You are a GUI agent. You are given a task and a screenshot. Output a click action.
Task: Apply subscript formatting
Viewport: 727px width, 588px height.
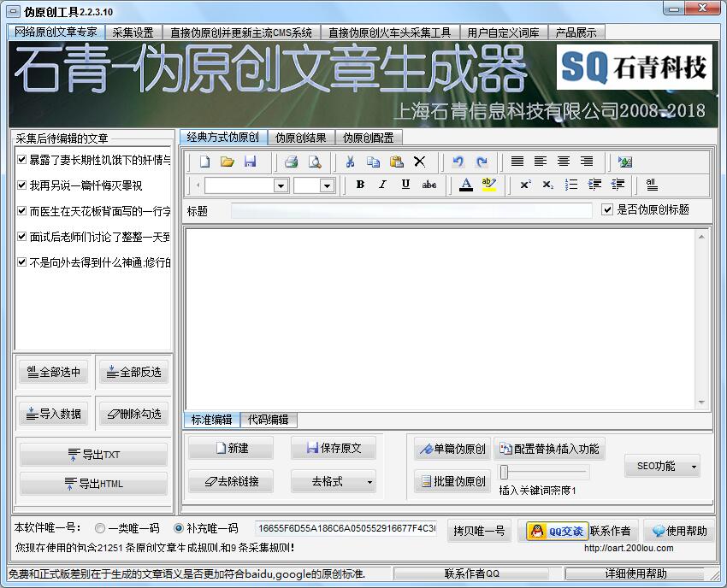point(548,185)
